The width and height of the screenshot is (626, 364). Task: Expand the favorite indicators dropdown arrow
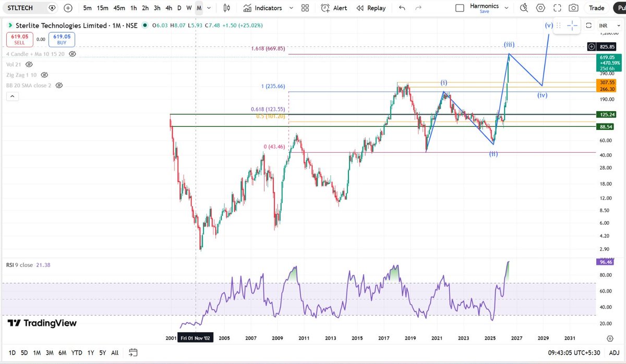tap(291, 8)
